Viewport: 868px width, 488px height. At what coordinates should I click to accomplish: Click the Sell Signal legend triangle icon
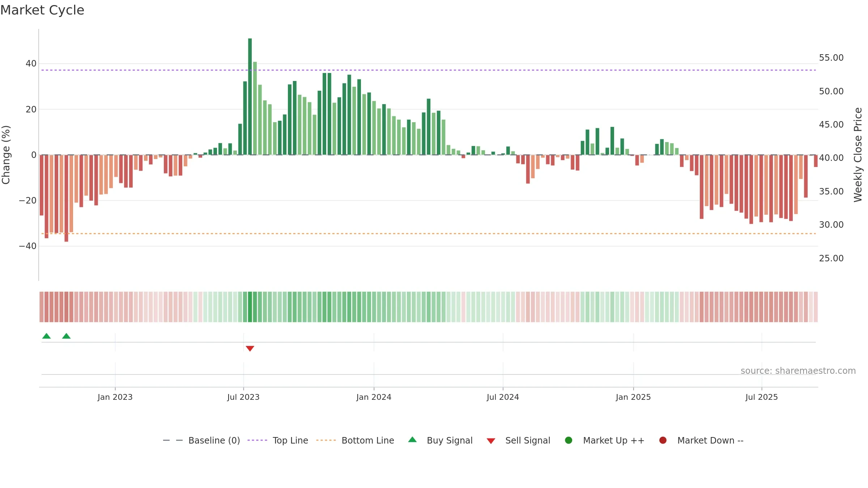coord(491,441)
